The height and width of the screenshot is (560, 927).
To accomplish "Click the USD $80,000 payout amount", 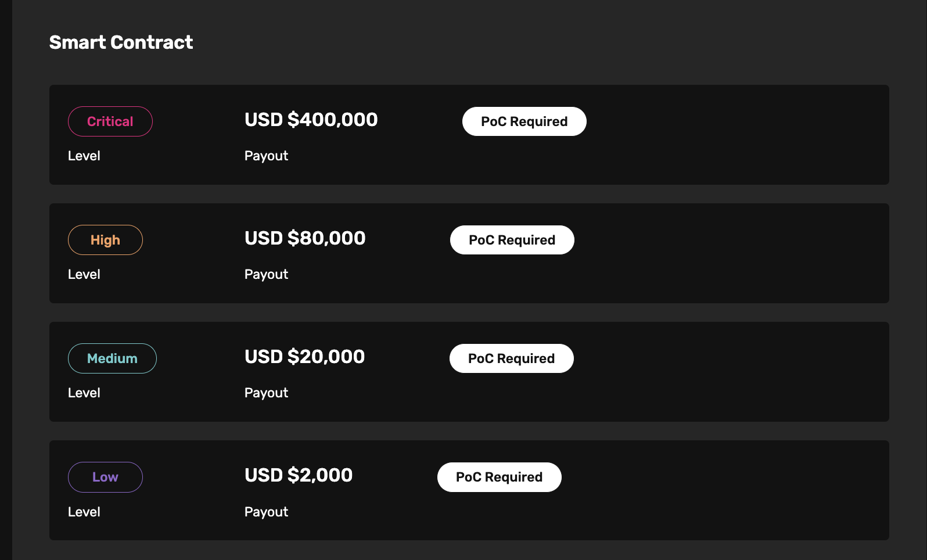I will point(305,238).
